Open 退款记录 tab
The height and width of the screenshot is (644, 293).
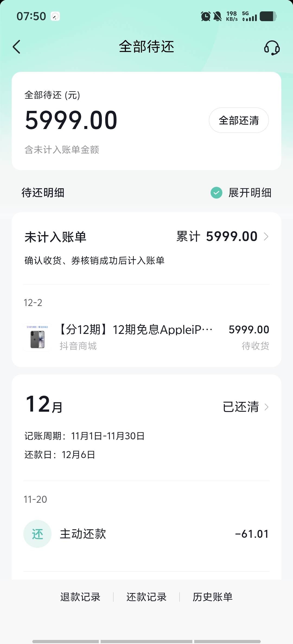coord(80,597)
